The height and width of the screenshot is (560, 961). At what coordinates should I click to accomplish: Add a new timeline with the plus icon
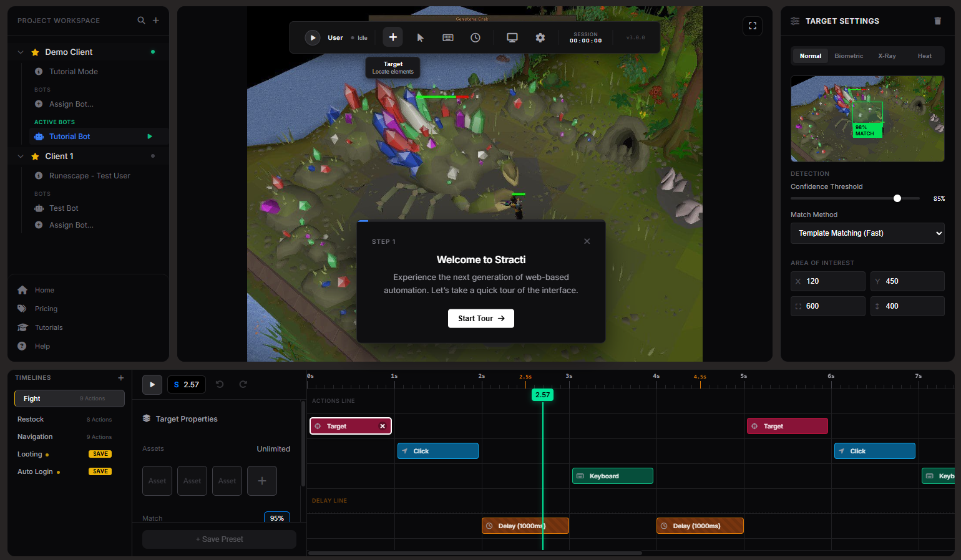(120, 377)
